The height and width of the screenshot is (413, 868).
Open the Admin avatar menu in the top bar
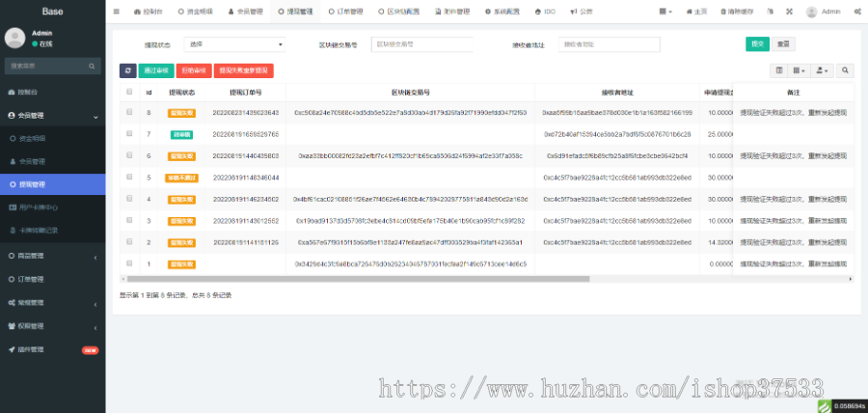[x=824, y=11]
